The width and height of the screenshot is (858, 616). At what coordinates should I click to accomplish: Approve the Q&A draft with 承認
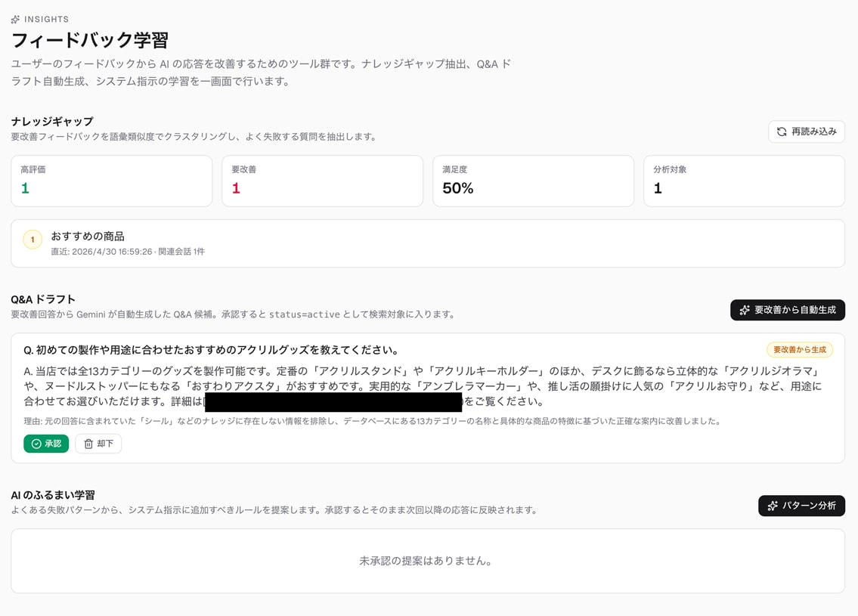[x=46, y=444]
